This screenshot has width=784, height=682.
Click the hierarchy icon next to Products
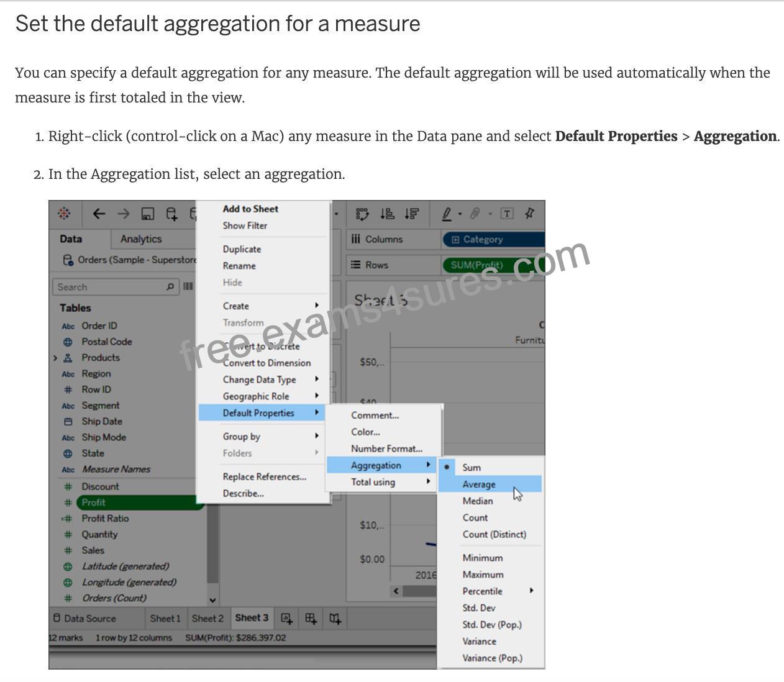click(68, 358)
